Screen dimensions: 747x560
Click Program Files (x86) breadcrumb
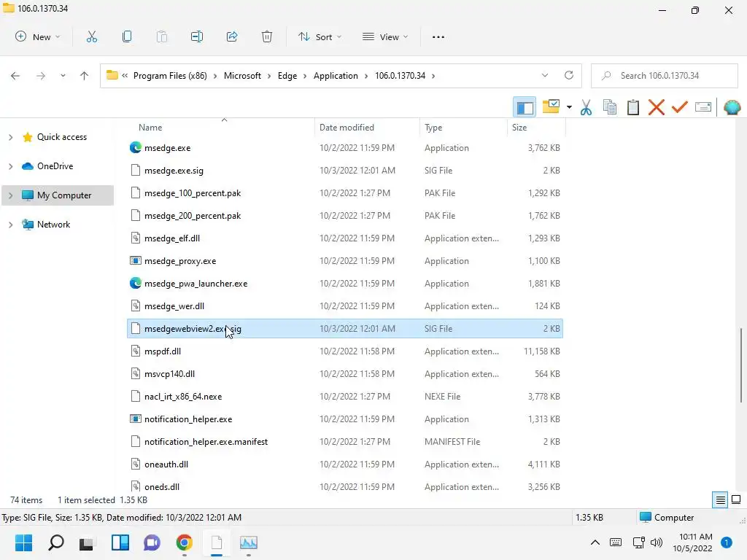(x=170, y=76)
